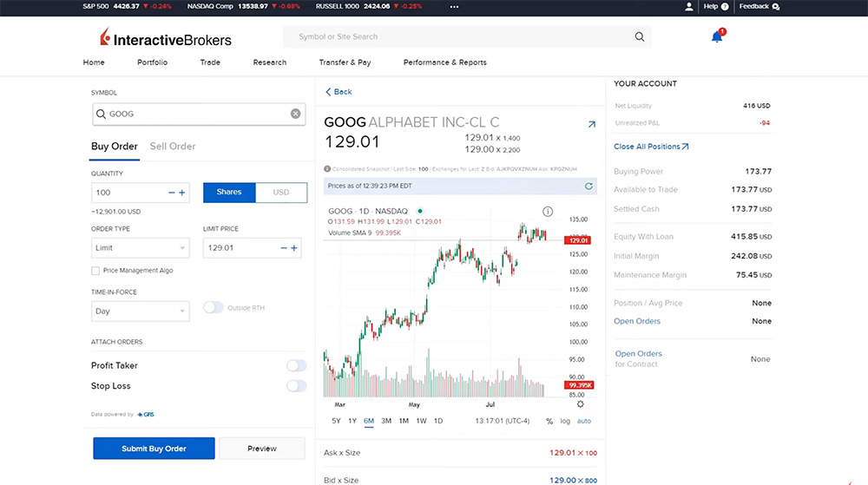Open the Feedback chat icon
This screenshot has width=868, height=485.
pos(775,7)
